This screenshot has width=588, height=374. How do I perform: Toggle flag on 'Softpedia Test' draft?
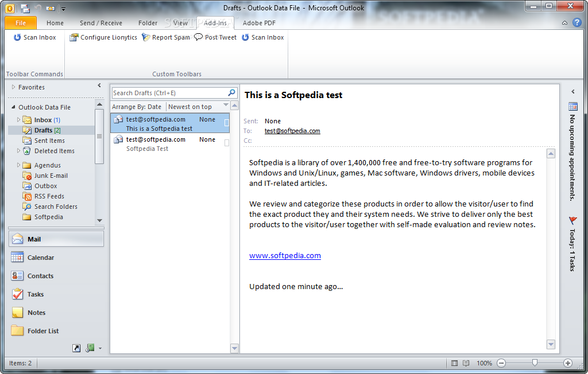click(x=226, y=143)
